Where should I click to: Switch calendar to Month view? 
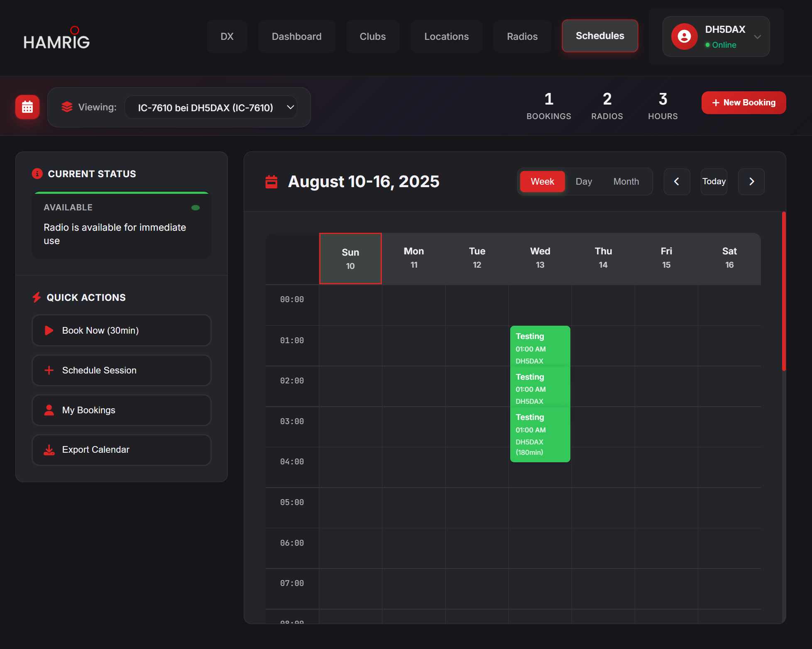626,181
